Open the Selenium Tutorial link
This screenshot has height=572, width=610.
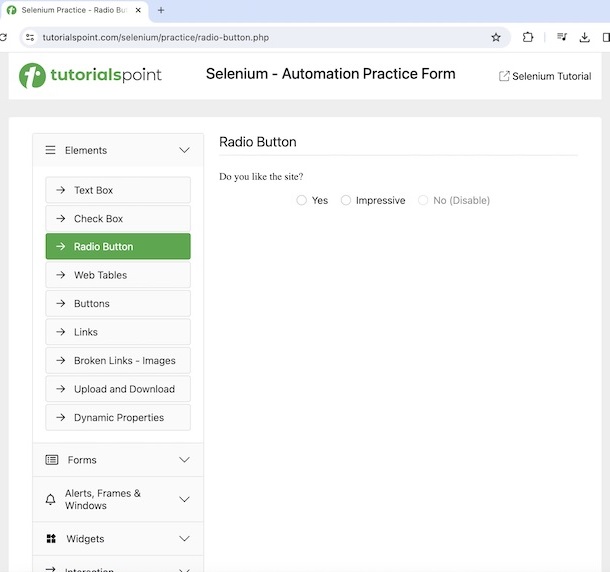click(x=545, y=76)
